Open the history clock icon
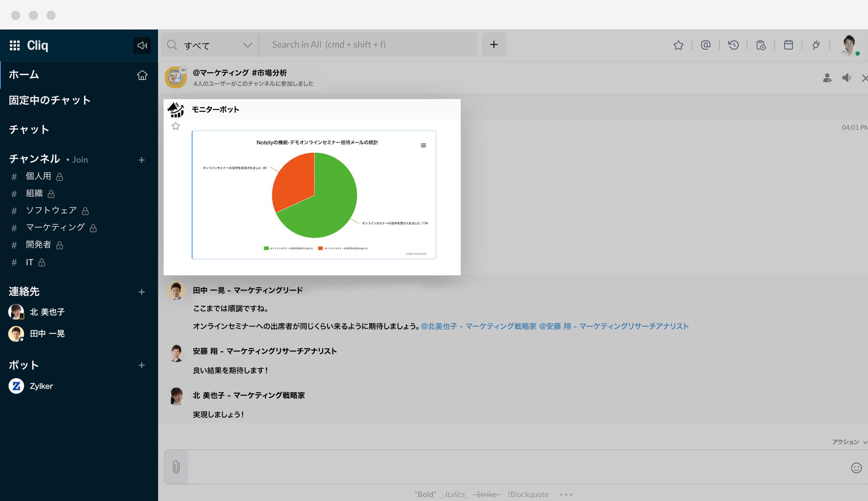 tap(733, 45)
